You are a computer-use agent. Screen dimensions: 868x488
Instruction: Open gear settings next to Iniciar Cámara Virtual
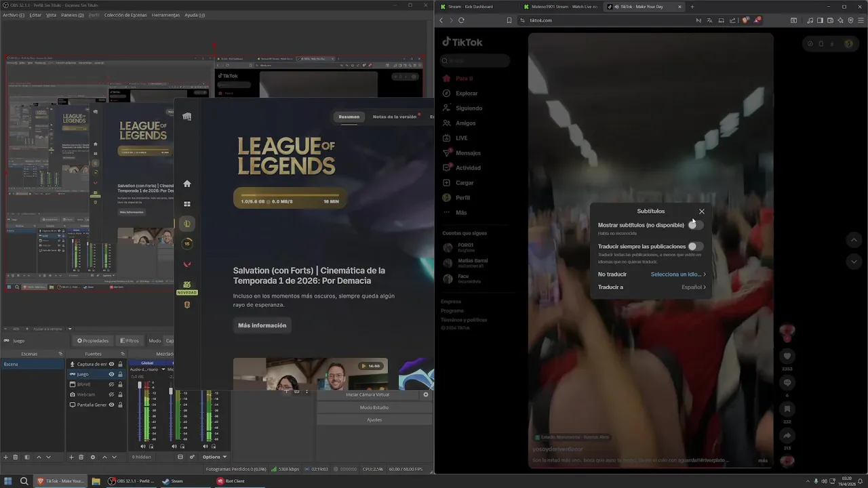point(426,394)
